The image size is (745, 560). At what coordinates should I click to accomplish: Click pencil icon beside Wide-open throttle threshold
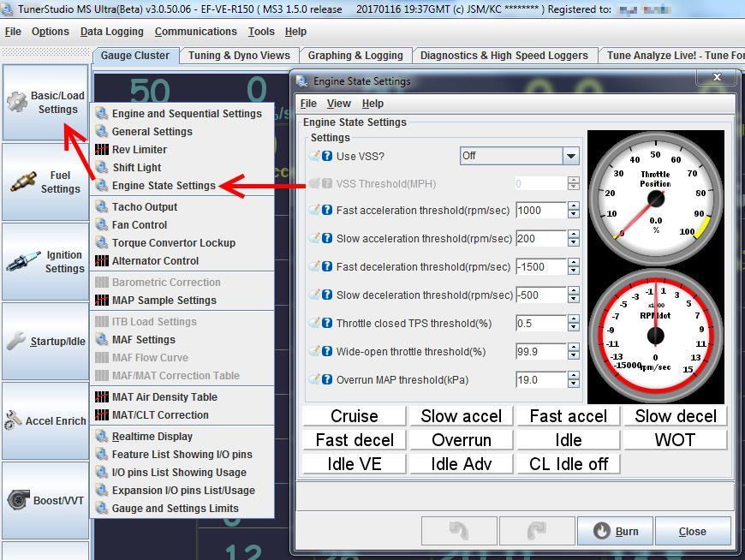(314, 351)
